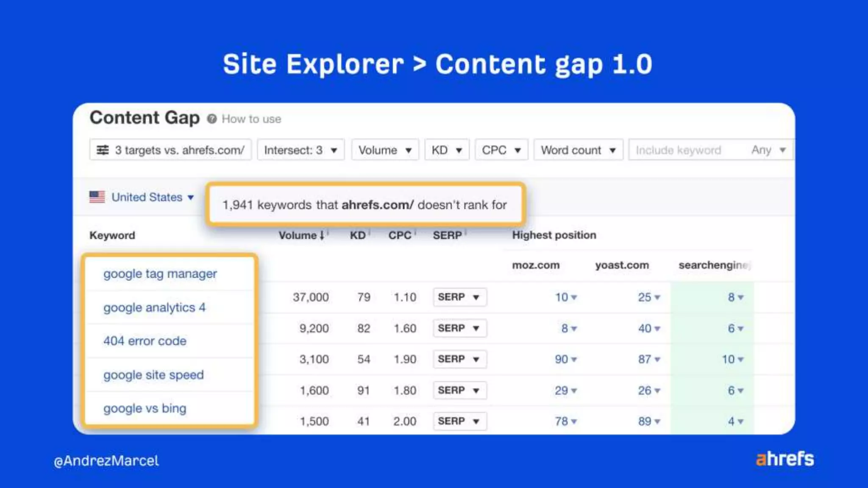Open the Volume filter dropdown
This screenshot has height=488, width=868.
click(x=385, y=150)
